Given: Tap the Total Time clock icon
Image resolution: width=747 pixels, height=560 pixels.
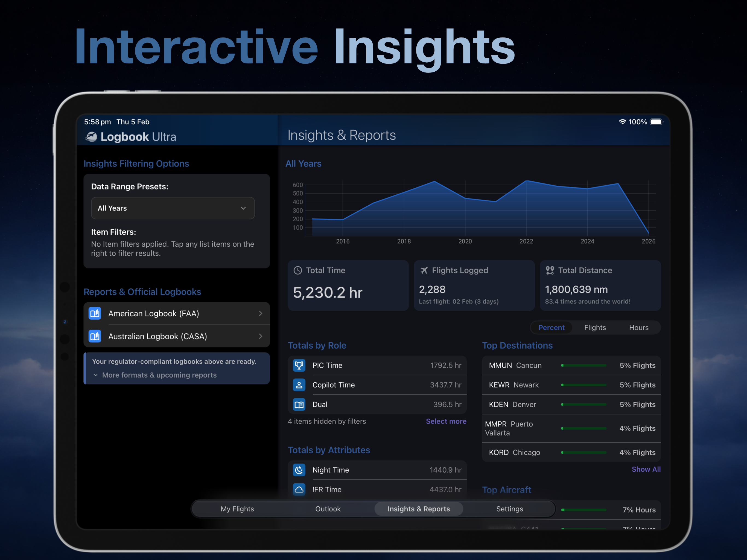Looking at the screenshot, I should [x=297, y=270].
